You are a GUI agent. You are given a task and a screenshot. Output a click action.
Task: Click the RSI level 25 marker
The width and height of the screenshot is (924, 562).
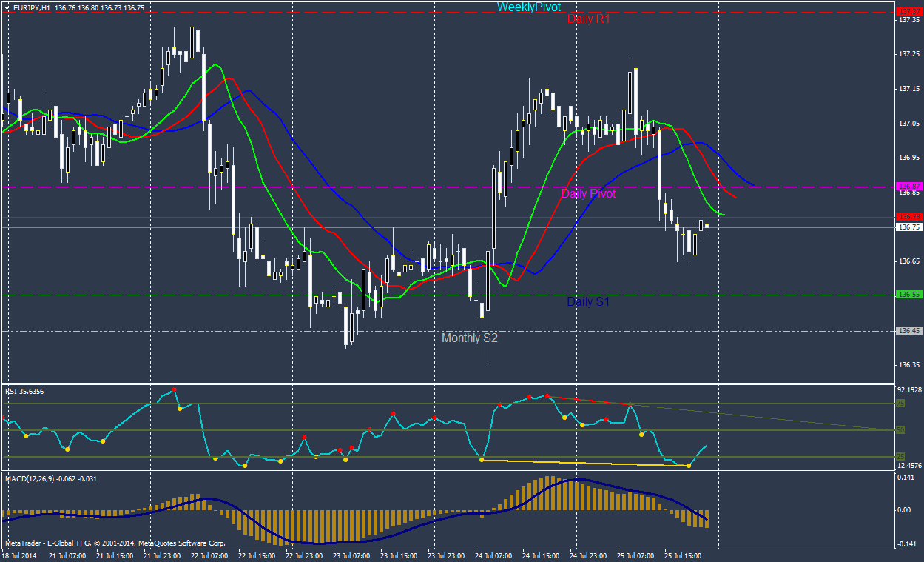(x=900, y=456)
